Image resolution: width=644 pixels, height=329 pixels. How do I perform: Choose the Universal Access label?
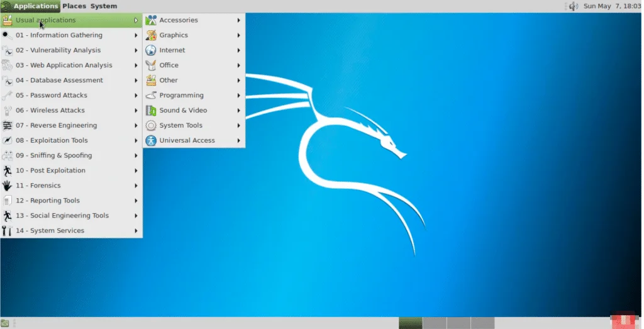click(x=187, y=140)
